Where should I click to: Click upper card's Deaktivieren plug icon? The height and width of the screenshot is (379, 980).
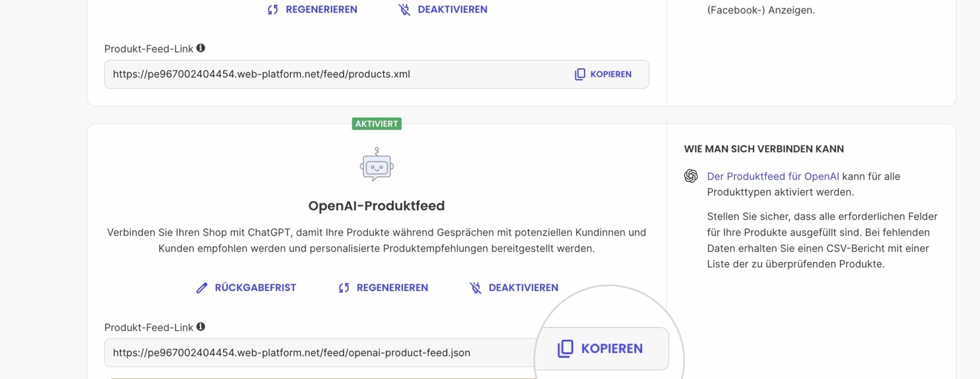[404, 10]
